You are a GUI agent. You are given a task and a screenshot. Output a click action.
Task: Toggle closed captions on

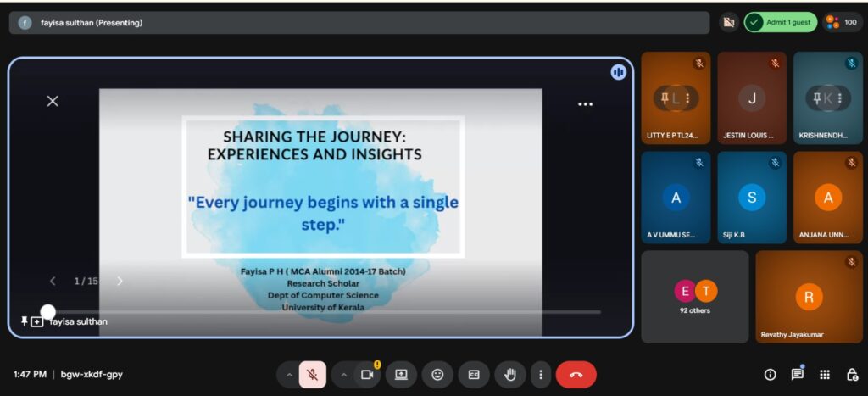pyautogui.click(x=474, y=375)
